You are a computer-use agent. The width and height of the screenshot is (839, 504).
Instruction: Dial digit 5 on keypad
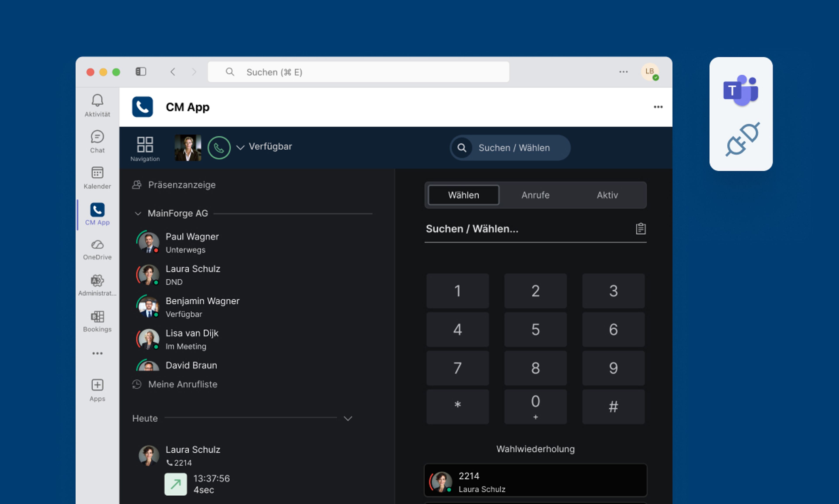(535, 330)
